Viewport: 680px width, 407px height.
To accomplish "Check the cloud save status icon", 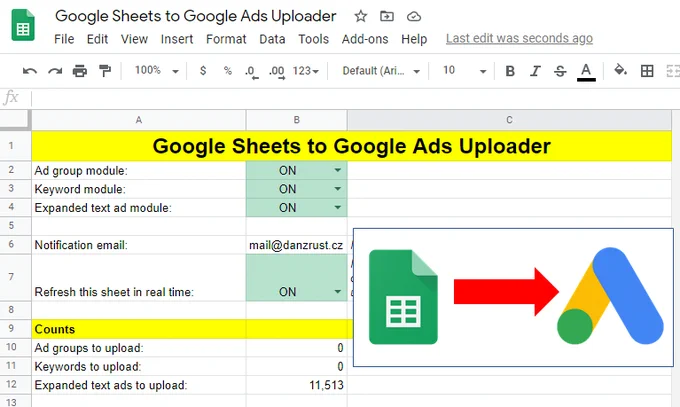I will [x=414, y=16].
